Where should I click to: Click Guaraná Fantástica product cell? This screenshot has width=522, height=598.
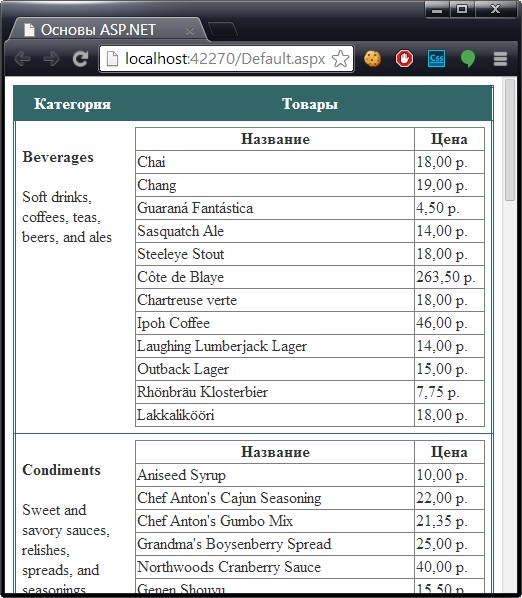(x=275, y=208)
